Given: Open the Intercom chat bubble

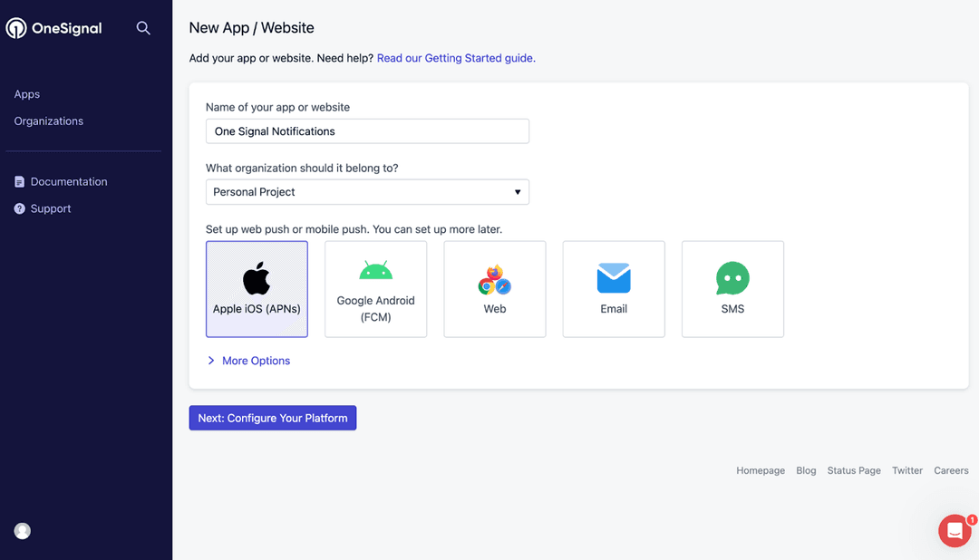Looking at the screenshot, I should tap(954, 530).
